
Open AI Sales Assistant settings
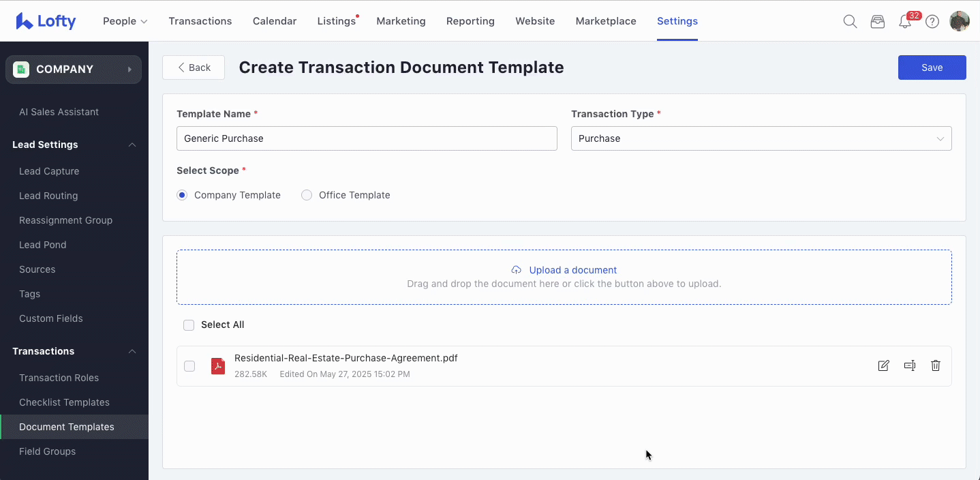click(x=59, y=112)
